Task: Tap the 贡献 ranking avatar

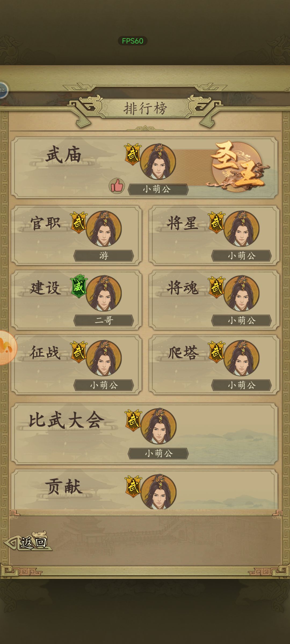Action: (x=158, y=492)
